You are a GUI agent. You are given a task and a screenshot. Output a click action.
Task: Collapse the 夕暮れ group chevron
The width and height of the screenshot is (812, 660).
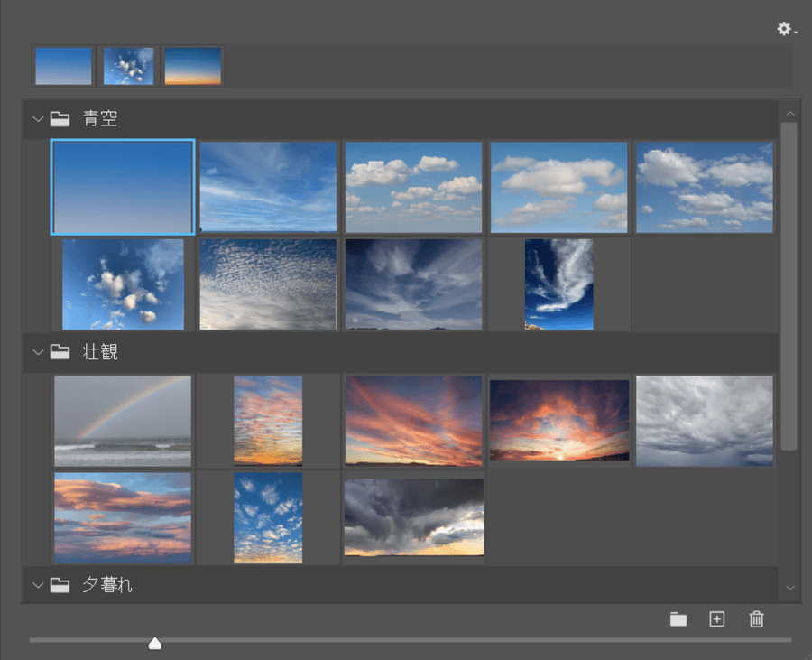[x=38, y=585]
